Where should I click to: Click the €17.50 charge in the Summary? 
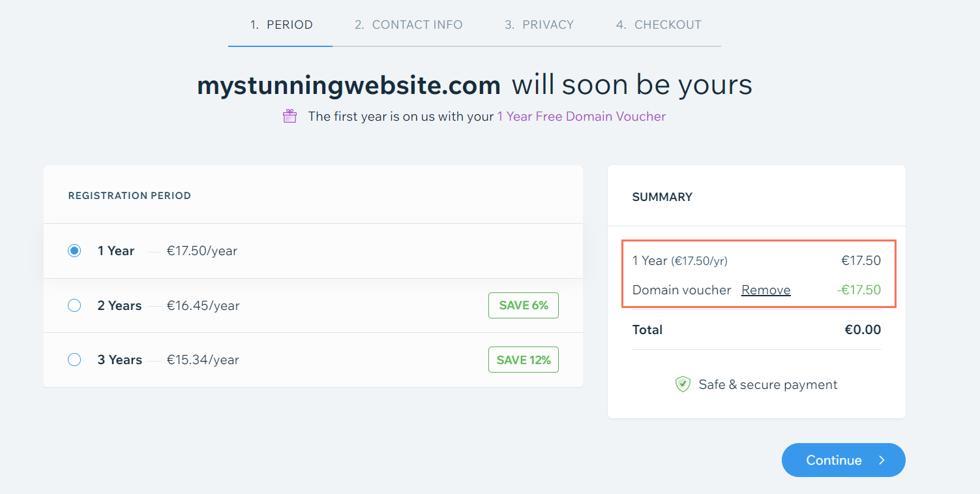click(x=861, y=260)
